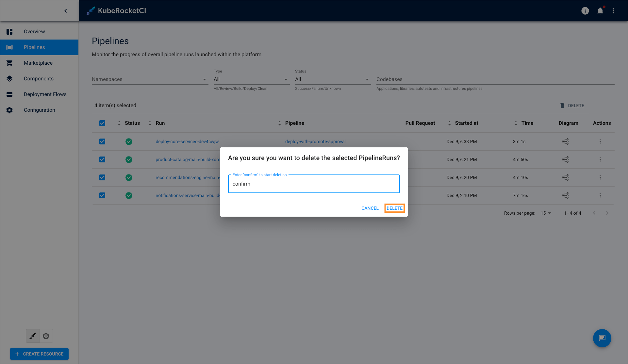Click the diagram icon for product-catalog-main-build
The image size is (628, 364).
[565, 159]
